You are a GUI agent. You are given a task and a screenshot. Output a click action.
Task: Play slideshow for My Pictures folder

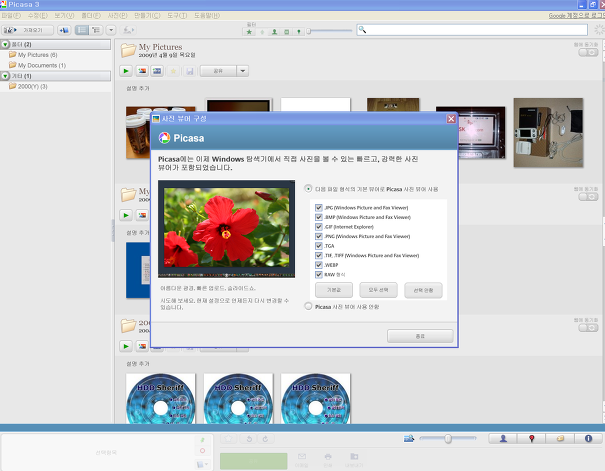pyautogui.click(x=126, y=71)
